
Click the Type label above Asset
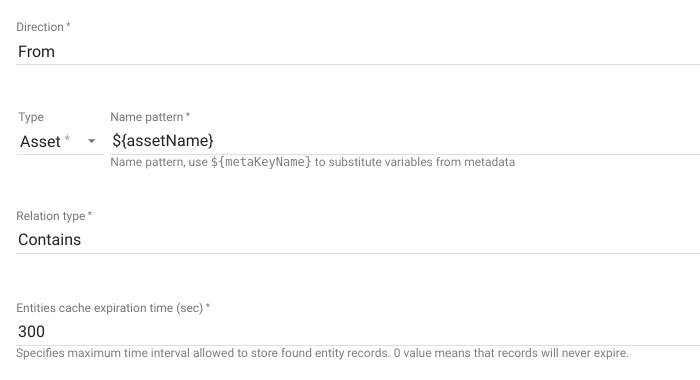click(x=31, y=117)
